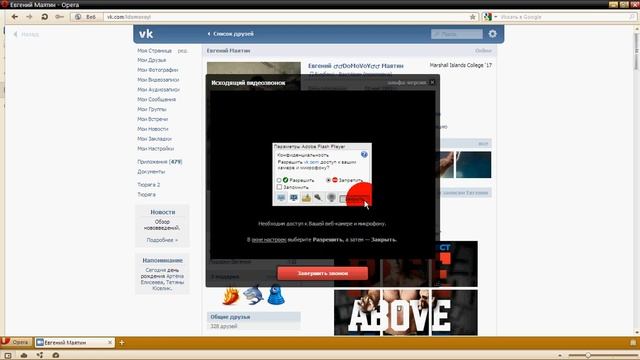Screen dimensions: 640x360
Task: Click the browser forward arrow
Action: [29, 17]
